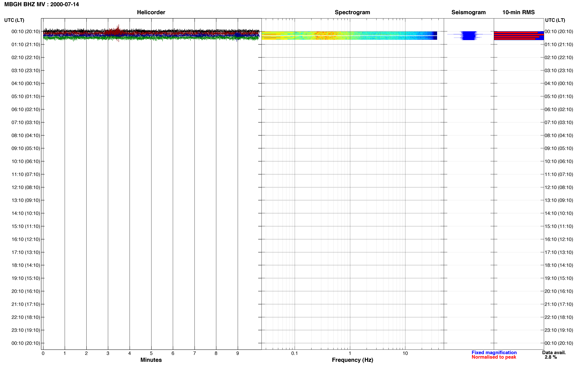Click the minute 0 tick label
Image resolution: width=588 pixels, height=368 pixels.
pos(43,353)
